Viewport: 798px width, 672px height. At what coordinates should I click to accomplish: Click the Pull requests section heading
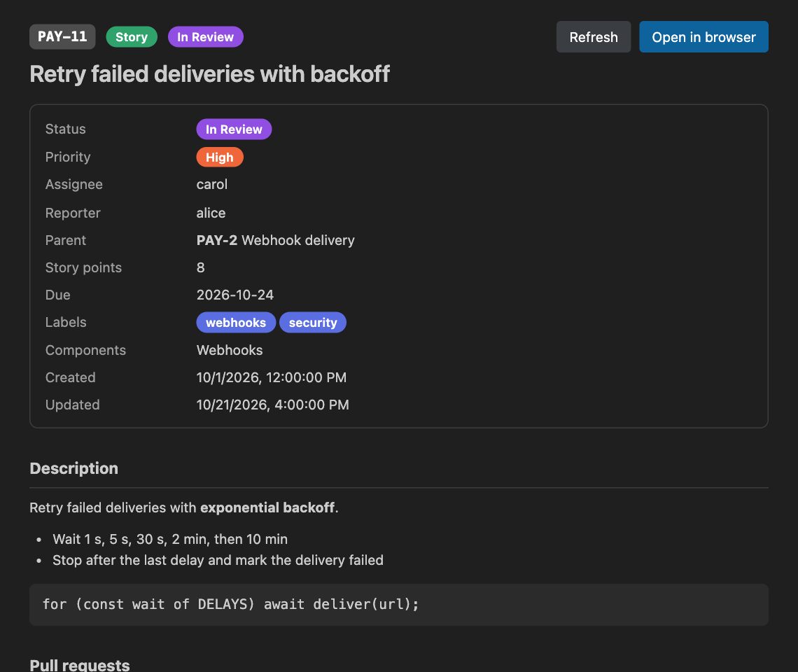coord(79,665)
